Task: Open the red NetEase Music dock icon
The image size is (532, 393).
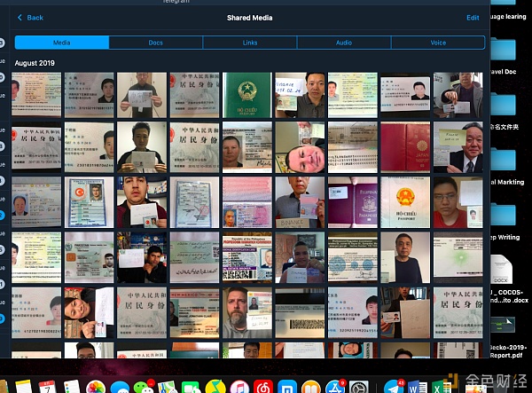Action: pos(263,387)
